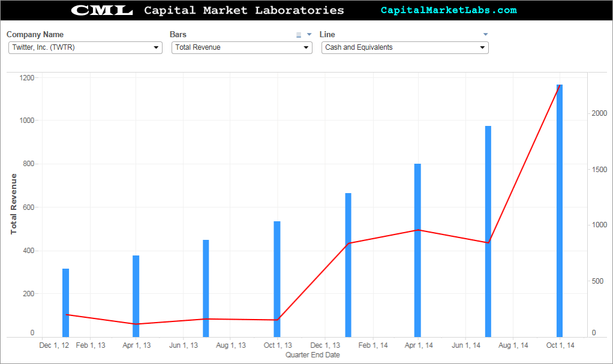Click the 'Feb 1, 13' axis label
This screenshot has height=364, width=613.
(91, 345)
